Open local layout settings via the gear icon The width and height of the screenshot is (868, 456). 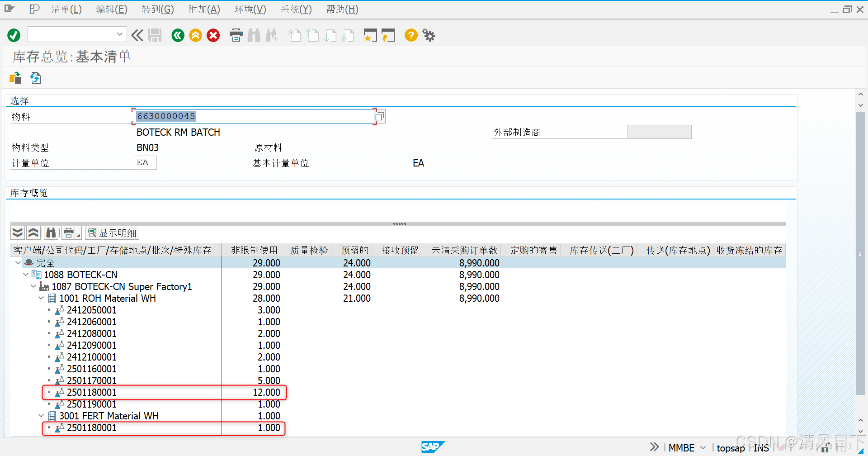click(428, 35)
